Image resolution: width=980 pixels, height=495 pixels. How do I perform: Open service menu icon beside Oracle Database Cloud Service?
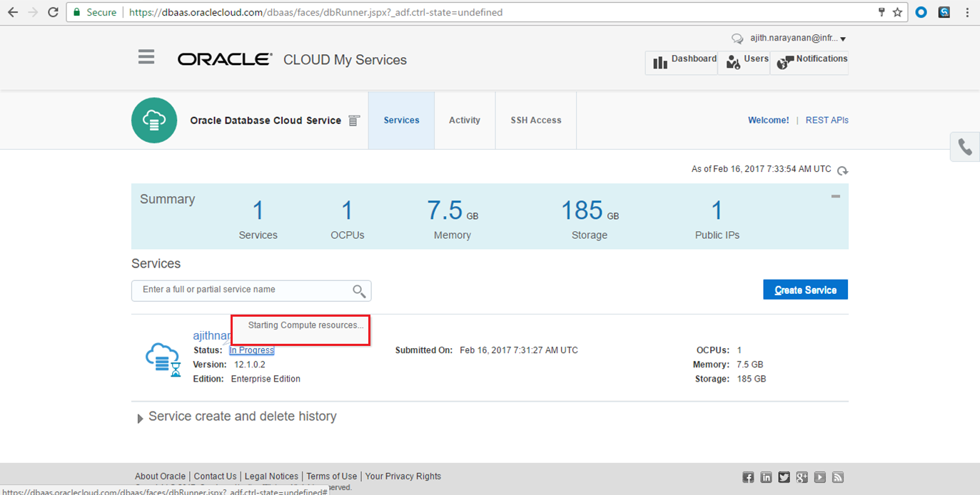tap(353, 121)
